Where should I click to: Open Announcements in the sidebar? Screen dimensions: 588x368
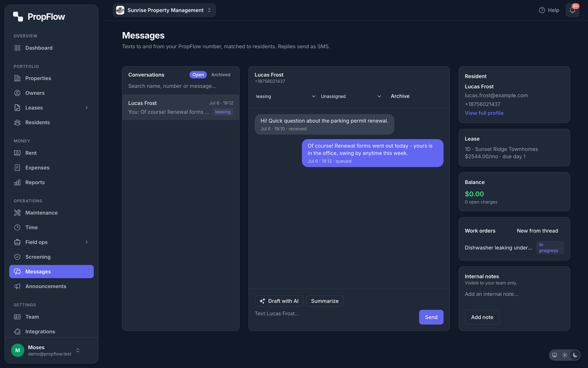(x=51, y=286)
